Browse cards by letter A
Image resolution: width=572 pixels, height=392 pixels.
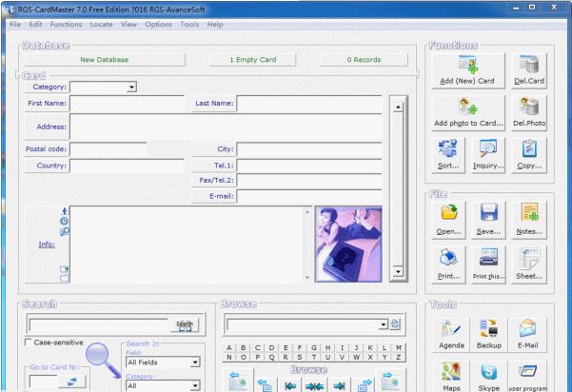click(x=230, y=348)
